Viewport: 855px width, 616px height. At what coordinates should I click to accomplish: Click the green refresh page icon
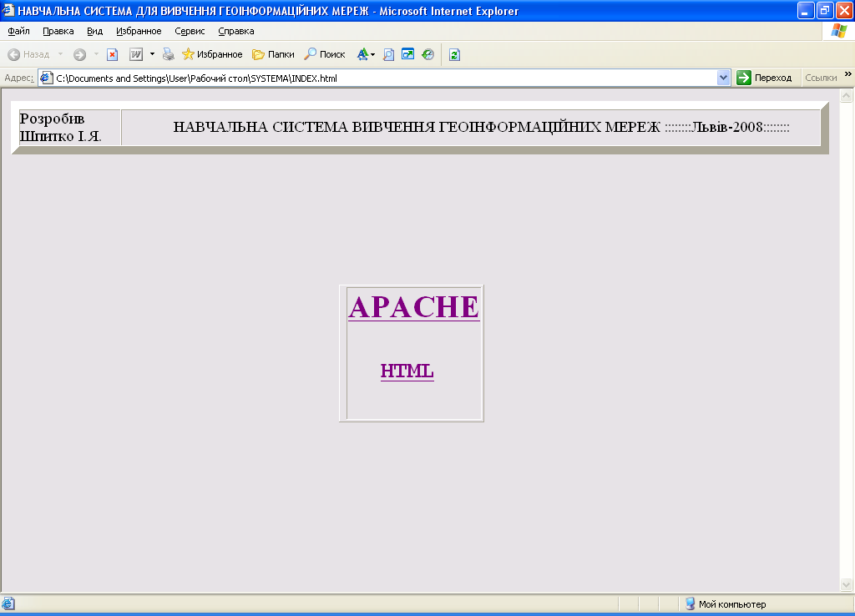point(455,54)
